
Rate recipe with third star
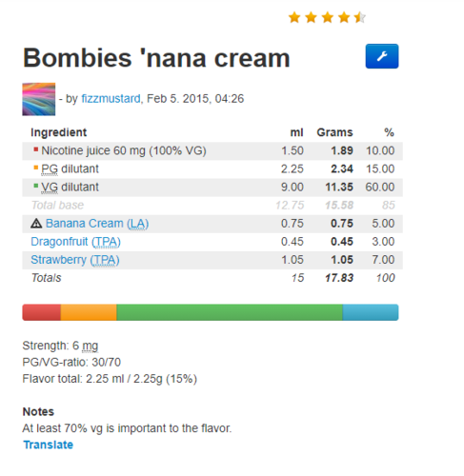328,17
